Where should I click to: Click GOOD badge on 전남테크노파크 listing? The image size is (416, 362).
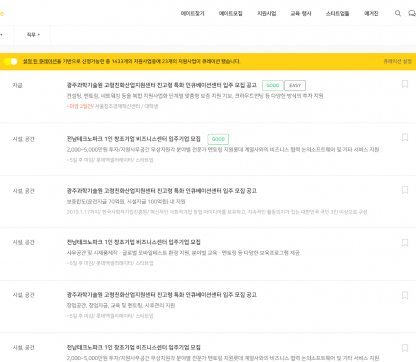coord(218,139)
